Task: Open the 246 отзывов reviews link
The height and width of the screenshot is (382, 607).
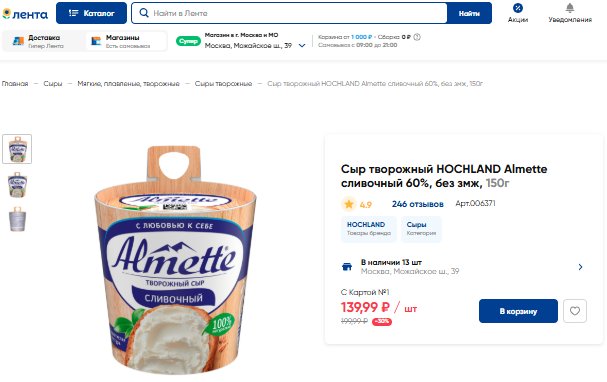Action: pyautogui.click(x=418, y=204)
